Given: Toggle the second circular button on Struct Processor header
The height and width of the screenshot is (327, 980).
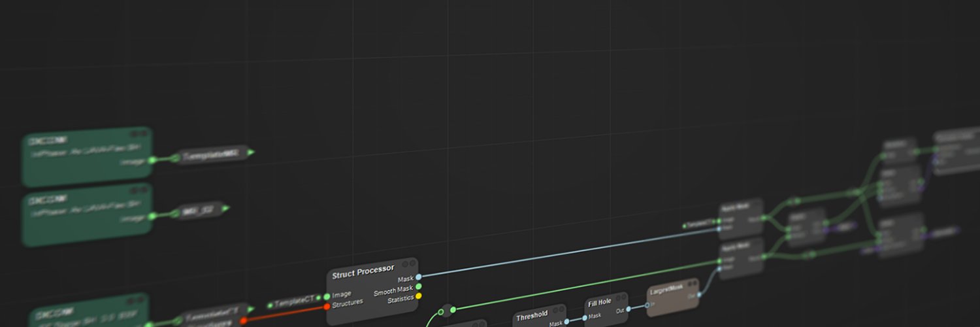Looking at the screenshot, I should click(413, 263).
